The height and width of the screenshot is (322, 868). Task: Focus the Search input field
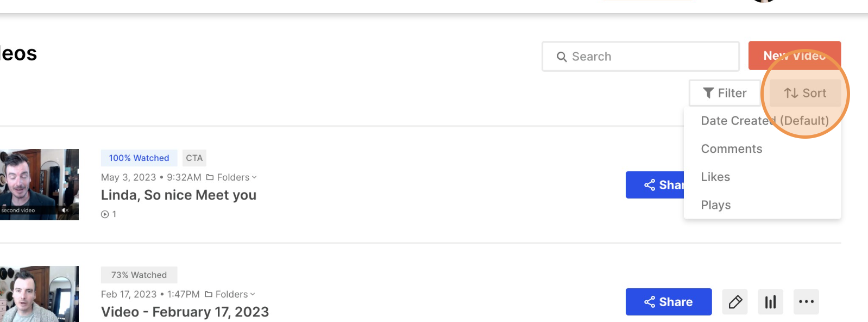641,57
